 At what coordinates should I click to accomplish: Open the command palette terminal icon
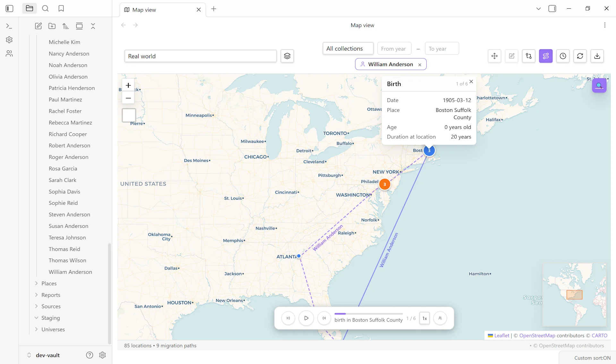tap(9, 26)
